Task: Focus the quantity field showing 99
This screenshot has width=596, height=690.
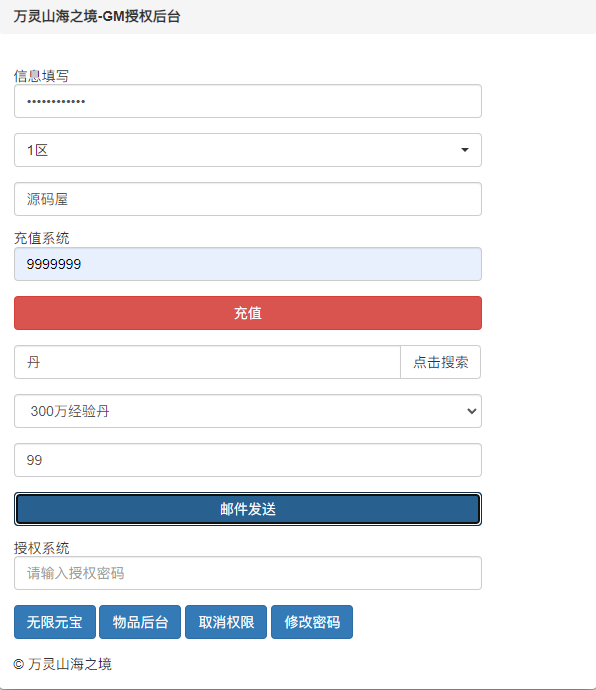Action: click(248, 460)
